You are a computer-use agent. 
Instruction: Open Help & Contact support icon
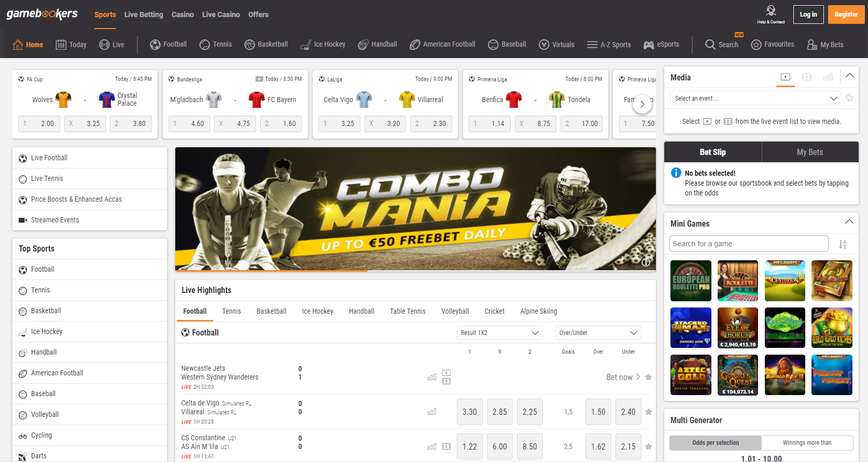point(771,15)
